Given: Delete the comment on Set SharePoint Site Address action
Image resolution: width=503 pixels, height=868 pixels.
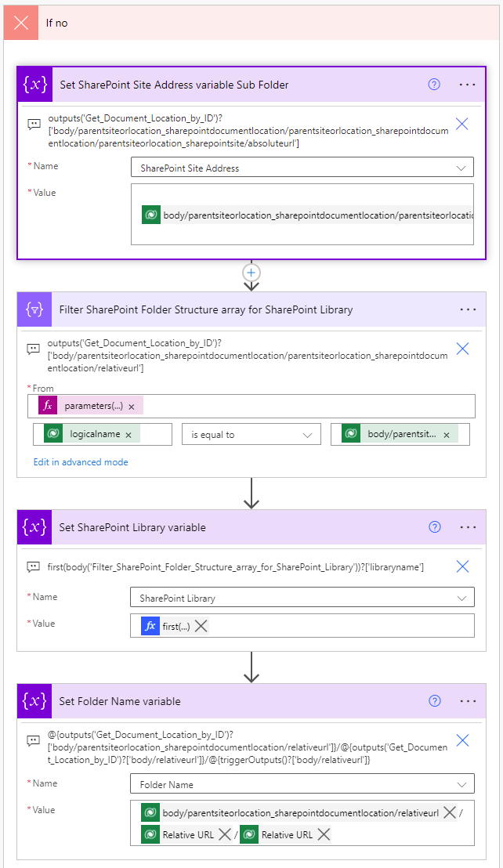Looking at the screenshot, I should pyautogui.click(x=462, y=124).
